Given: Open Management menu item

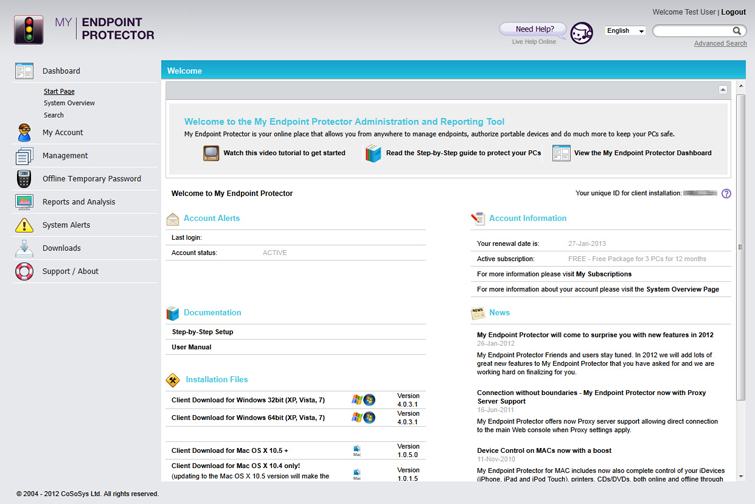Looking at the screenshot, I should point(65,155).
